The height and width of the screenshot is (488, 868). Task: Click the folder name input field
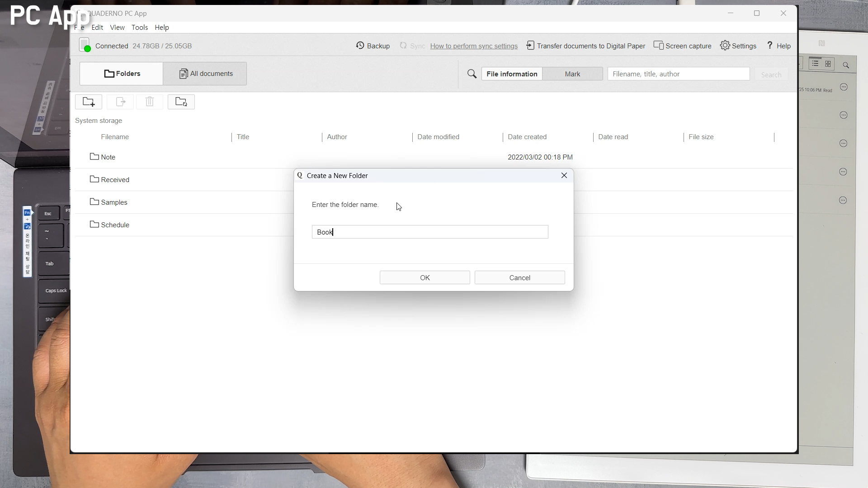[429, 232]
